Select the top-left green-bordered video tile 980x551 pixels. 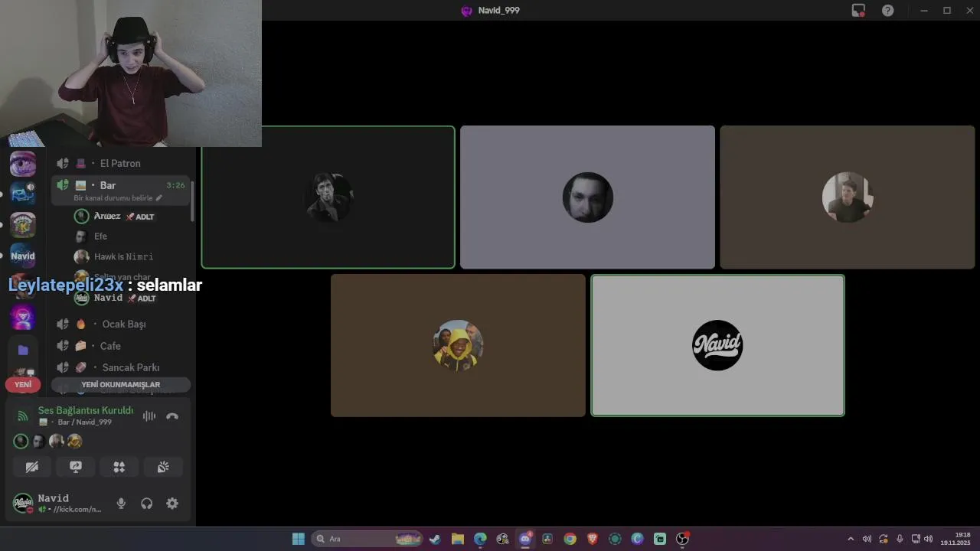(328, 197)
